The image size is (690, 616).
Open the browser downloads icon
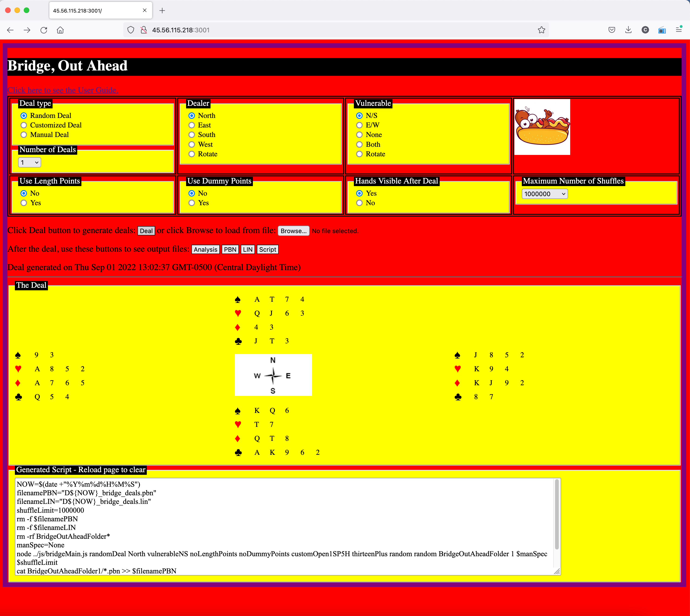click(x=628, y=30)
